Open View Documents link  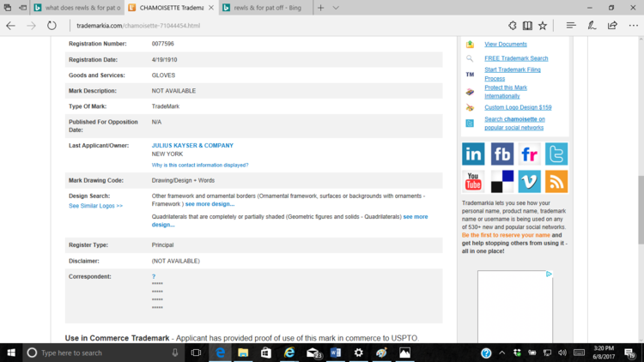click(506, 45)
